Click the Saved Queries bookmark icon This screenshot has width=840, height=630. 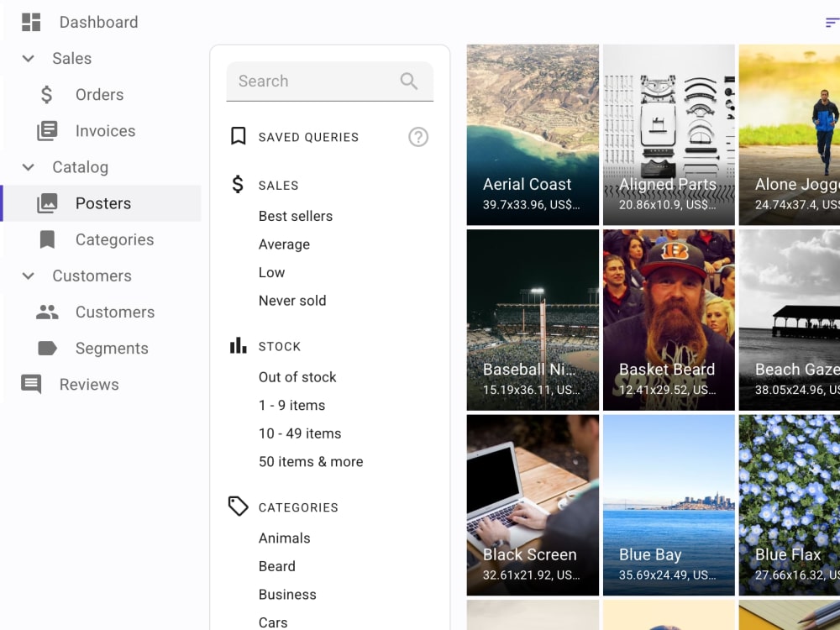point(239,136)
